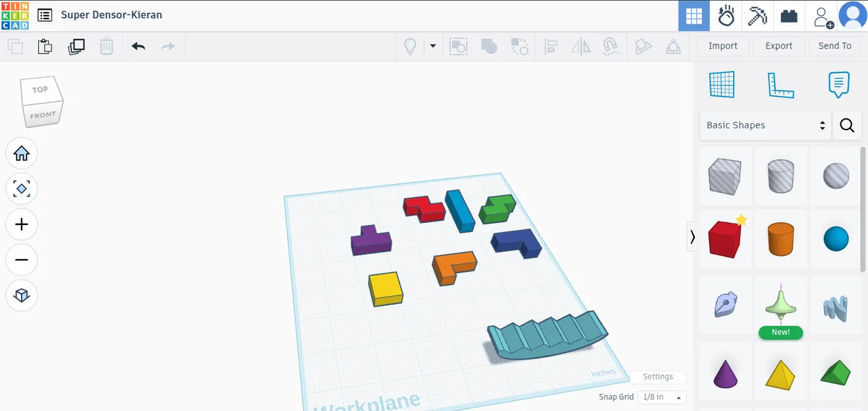This screenshot has height=411, width=868.
Task: Click the Cruise magnet icon
Action: tap(611, 46)
